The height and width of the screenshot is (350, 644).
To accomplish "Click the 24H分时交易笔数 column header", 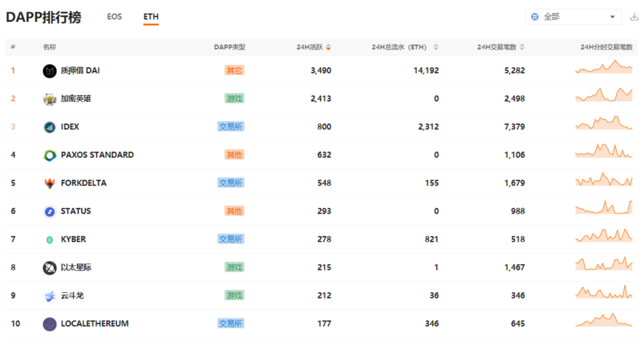I will (x=606, y=47).
